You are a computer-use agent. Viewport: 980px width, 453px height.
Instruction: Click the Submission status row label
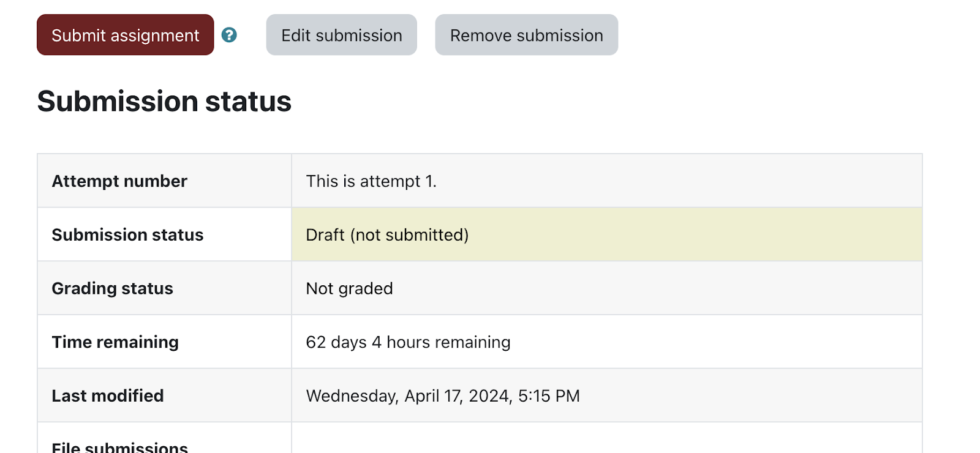(127, 234)
